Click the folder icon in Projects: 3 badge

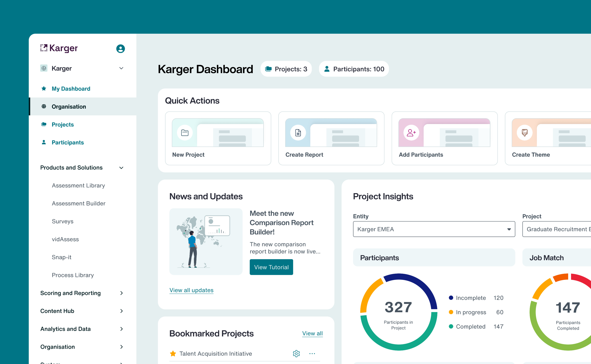[x=269, y=69]
